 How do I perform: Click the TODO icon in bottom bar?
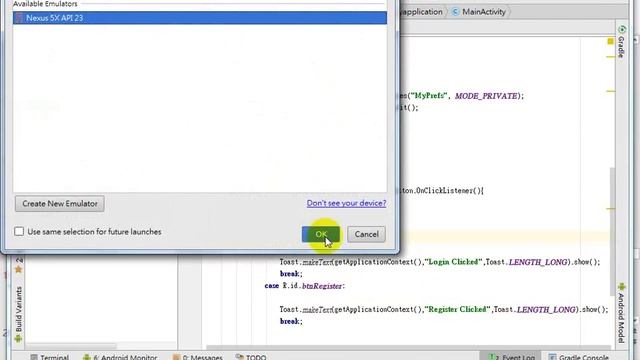[x=240, y=357]
